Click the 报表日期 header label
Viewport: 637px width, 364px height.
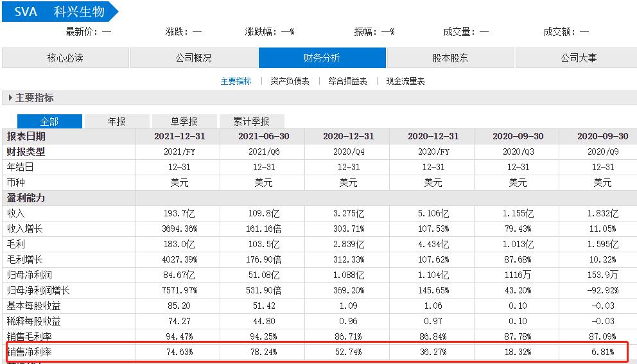[x=26, y=137]
